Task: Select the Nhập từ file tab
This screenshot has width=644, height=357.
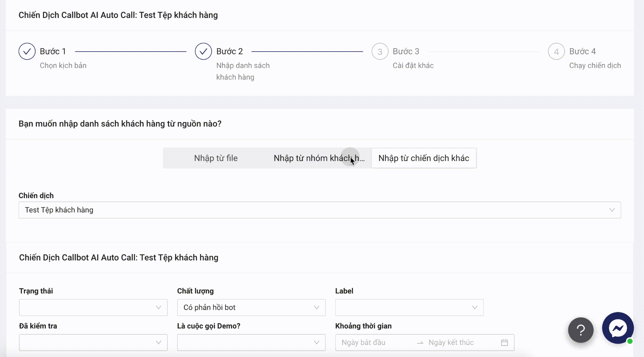Action: pos(216,158)
